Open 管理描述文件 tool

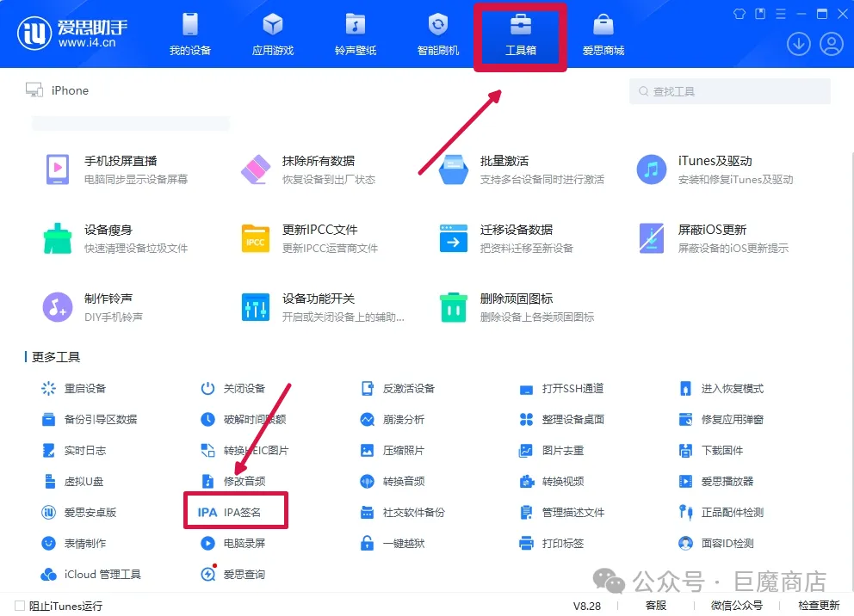point(561,513)
